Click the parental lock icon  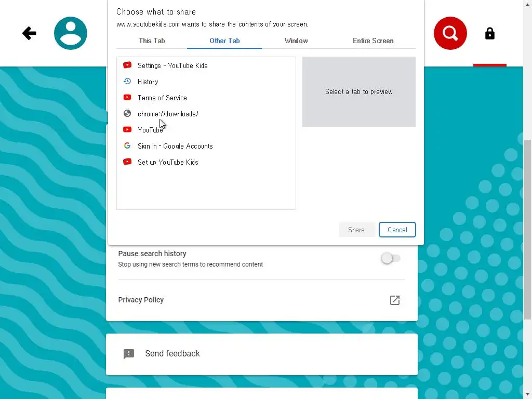[489, 34]
